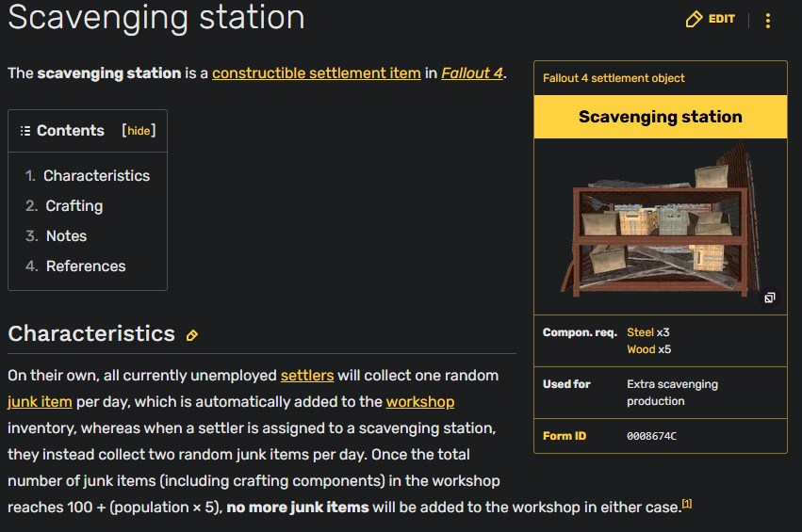Click the Contents list icon

[x=25, y=131]
